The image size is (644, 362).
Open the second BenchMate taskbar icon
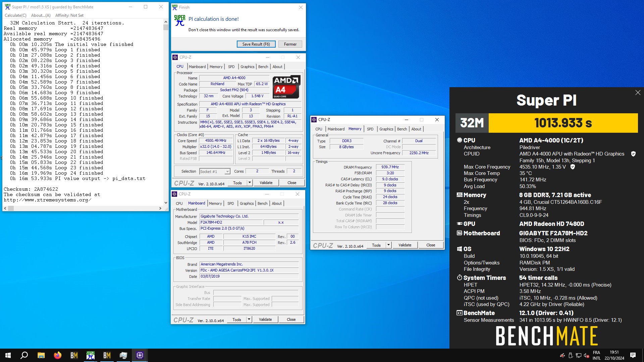coord(107,355)
